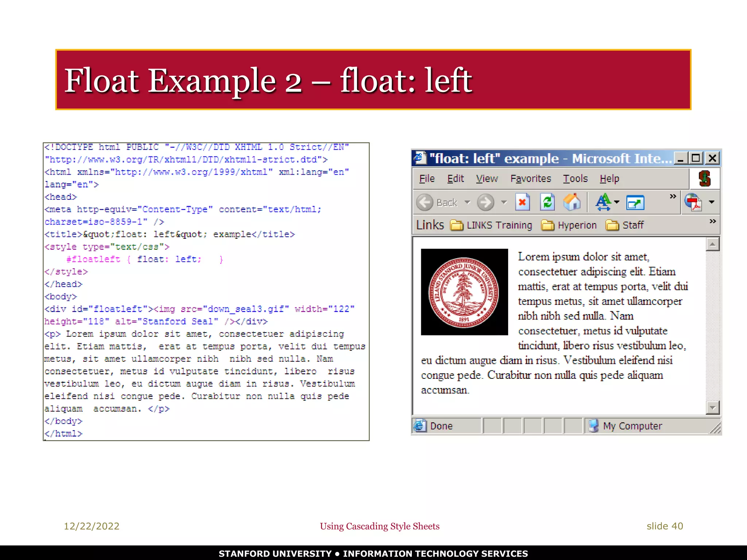Click the '<title>' line in the code

tap(170, 234)
